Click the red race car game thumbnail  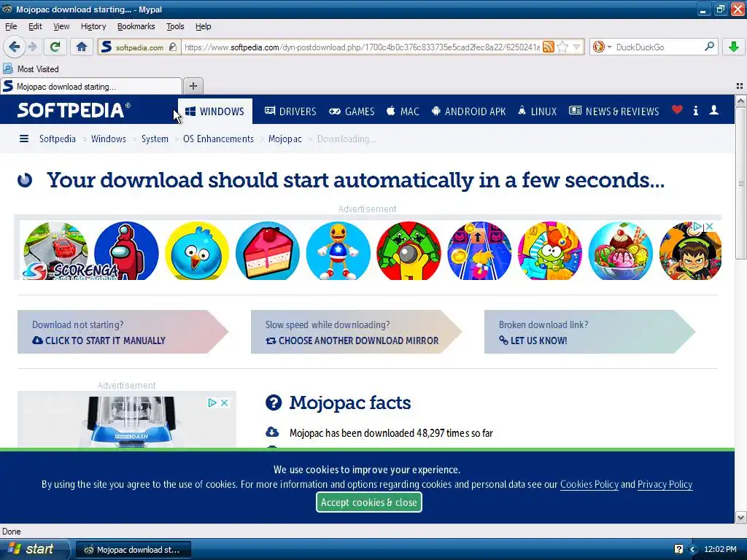point(55,251)
